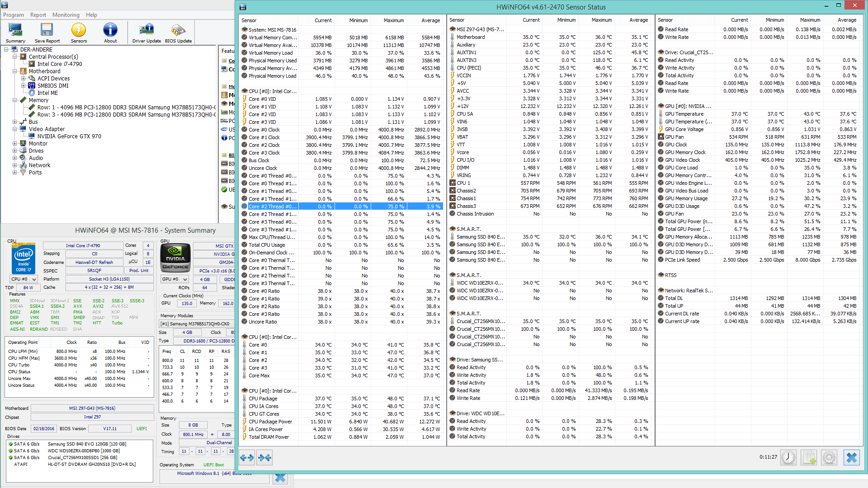Click the CPU Package Power icon
This screenshot has width=868, height=488.
coord(245,422)
